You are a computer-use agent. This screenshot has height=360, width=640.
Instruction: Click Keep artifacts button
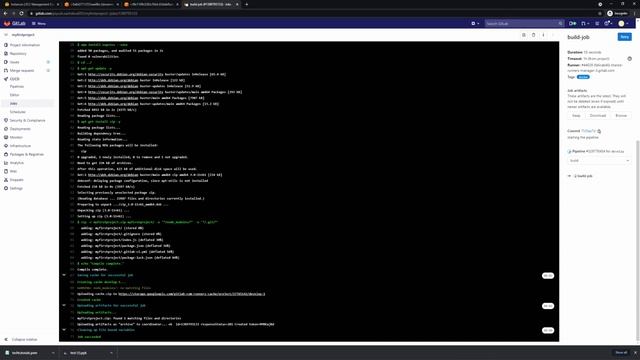pyautogui.click(x=576, y=116)
